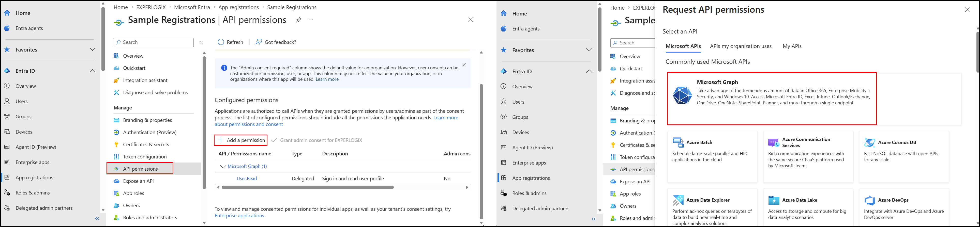Click the Roles and administrators icon, left screenshot

(x=116, y=218)
